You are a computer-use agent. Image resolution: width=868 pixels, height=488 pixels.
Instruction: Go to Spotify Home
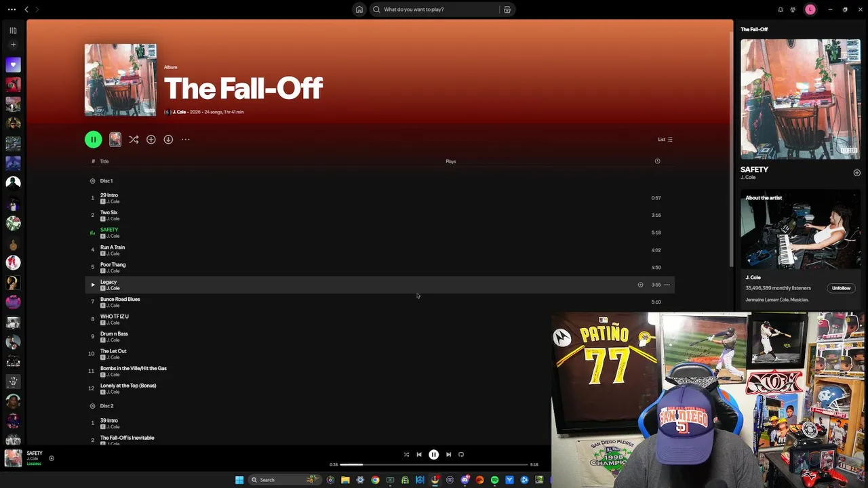[359, 9]
